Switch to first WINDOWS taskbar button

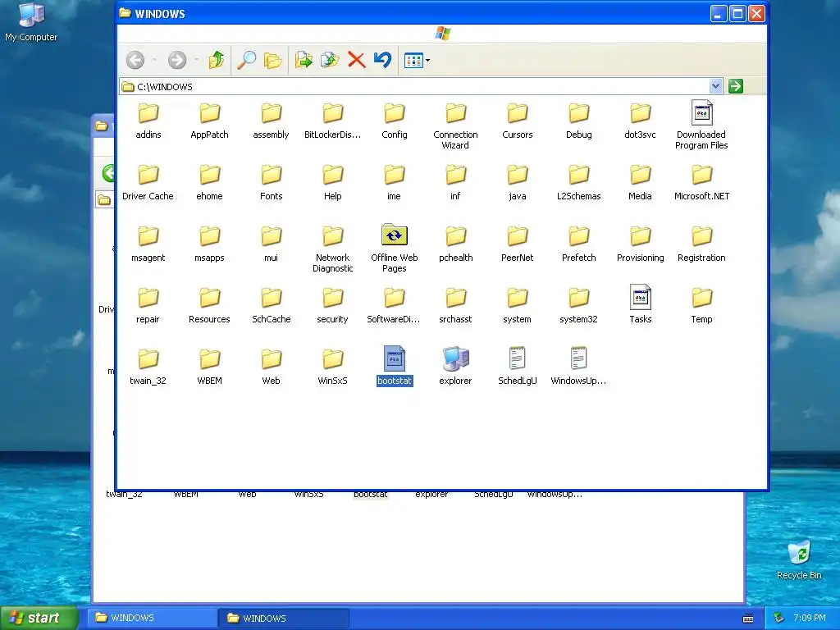pos(152,618)
